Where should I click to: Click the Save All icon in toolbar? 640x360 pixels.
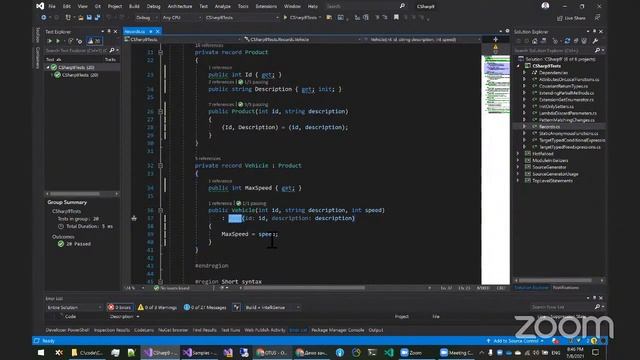point(97,18)
